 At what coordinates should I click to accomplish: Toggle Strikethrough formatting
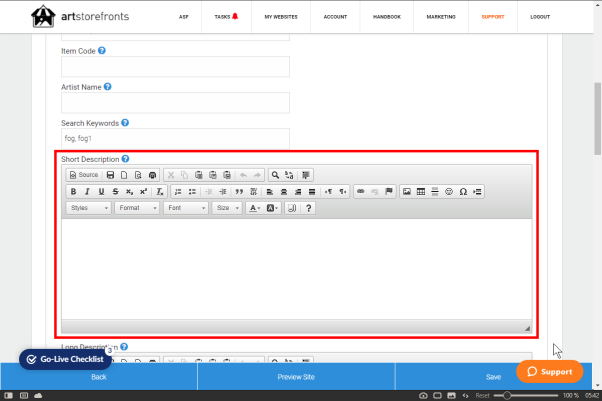115,192
